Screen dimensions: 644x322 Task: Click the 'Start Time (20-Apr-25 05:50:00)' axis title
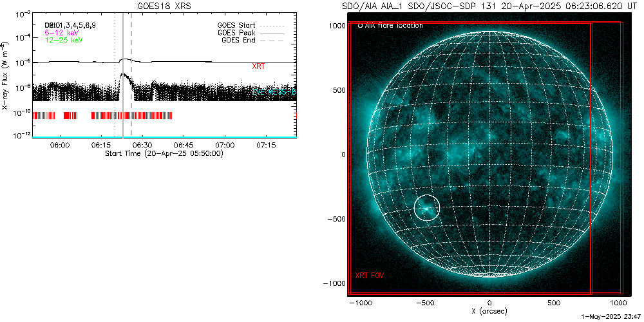pos(164,154)
